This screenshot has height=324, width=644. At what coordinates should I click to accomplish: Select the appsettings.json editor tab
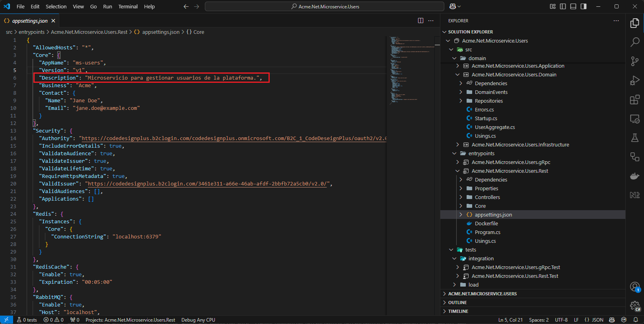(x=30, y=21)
